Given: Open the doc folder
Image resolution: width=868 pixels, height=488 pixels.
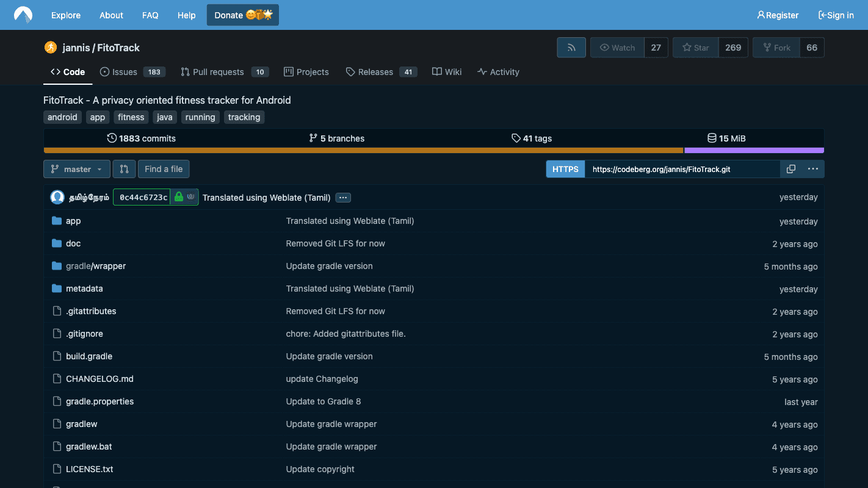Looking at the screenshot, I should coord(73,243).
